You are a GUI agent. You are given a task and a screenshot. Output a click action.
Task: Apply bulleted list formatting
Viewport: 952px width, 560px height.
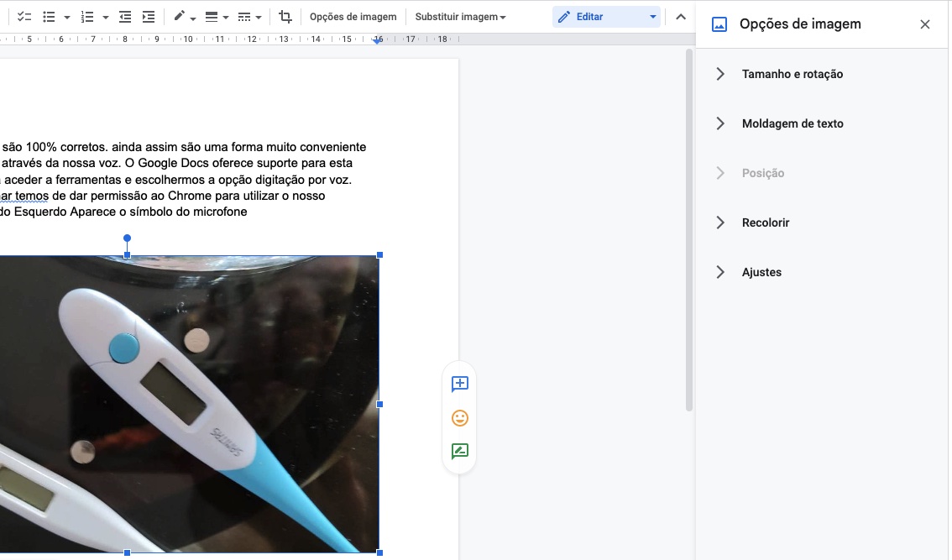pyautogui.click(x=50, y=17)
